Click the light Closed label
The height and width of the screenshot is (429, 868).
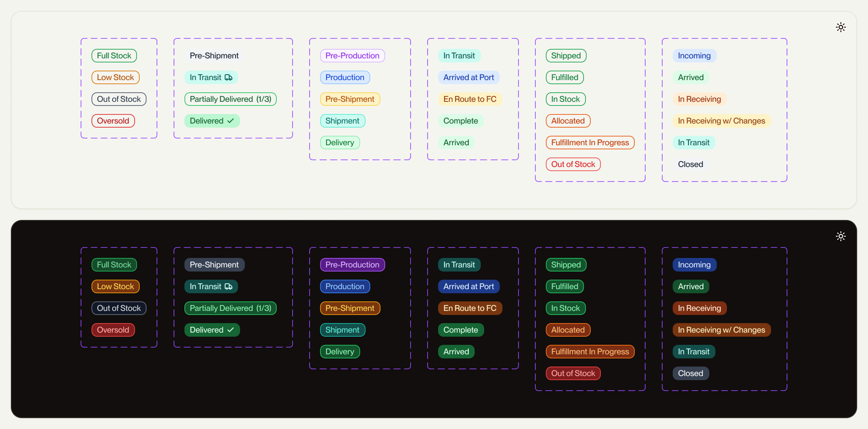(x=691, y=164)
